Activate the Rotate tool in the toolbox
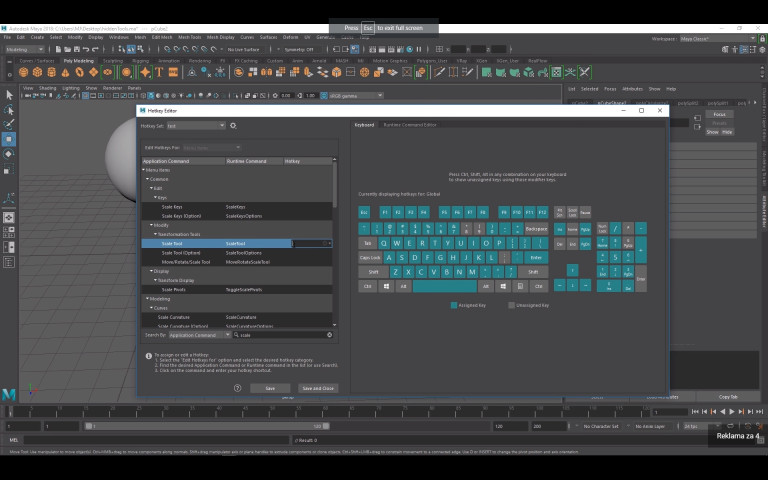Screen dimensions: 768x480 pyautogui.click(x=9, y=154)
